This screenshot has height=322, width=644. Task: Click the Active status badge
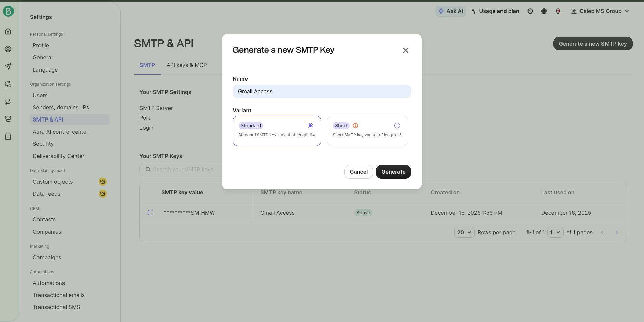363,213
